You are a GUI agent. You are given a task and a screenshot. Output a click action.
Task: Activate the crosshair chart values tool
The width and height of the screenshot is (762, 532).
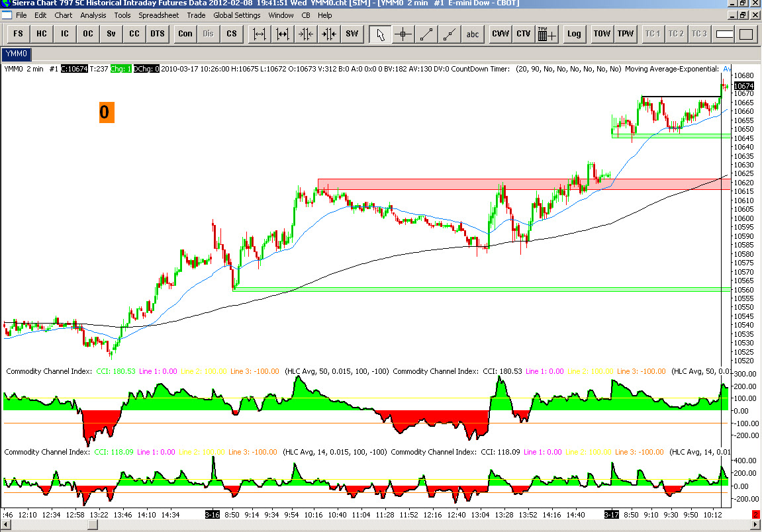click(x=403, y=34)
